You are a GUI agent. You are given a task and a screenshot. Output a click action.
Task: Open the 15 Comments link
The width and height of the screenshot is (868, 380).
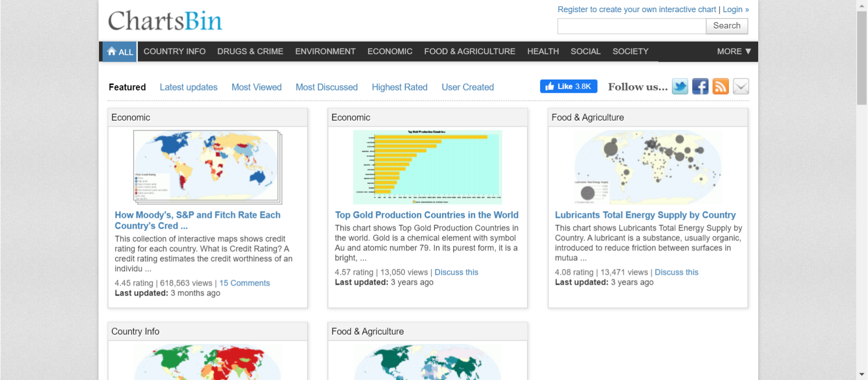point(244,283)
